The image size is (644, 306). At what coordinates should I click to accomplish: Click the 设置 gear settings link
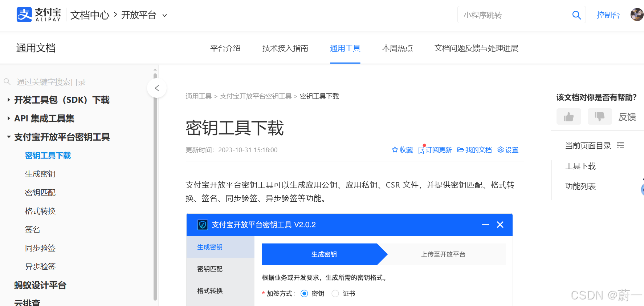pos(508,150)
